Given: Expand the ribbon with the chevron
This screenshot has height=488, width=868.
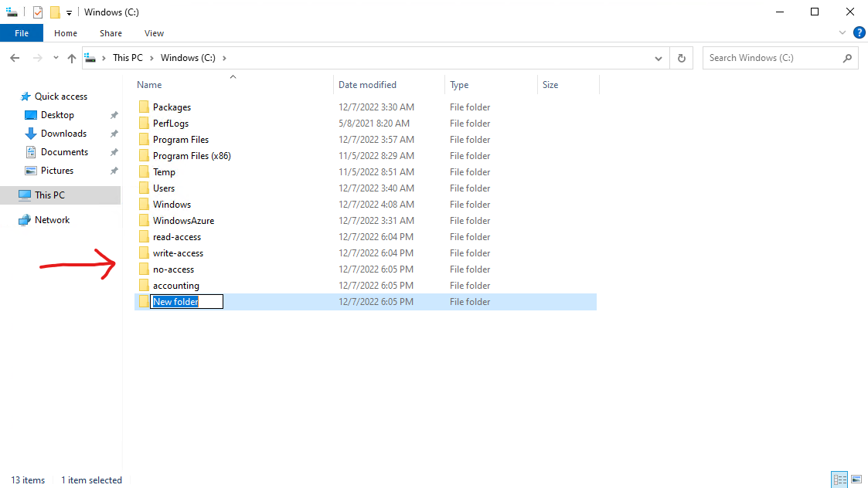Looking at the screenshot, I should [842, 33].
